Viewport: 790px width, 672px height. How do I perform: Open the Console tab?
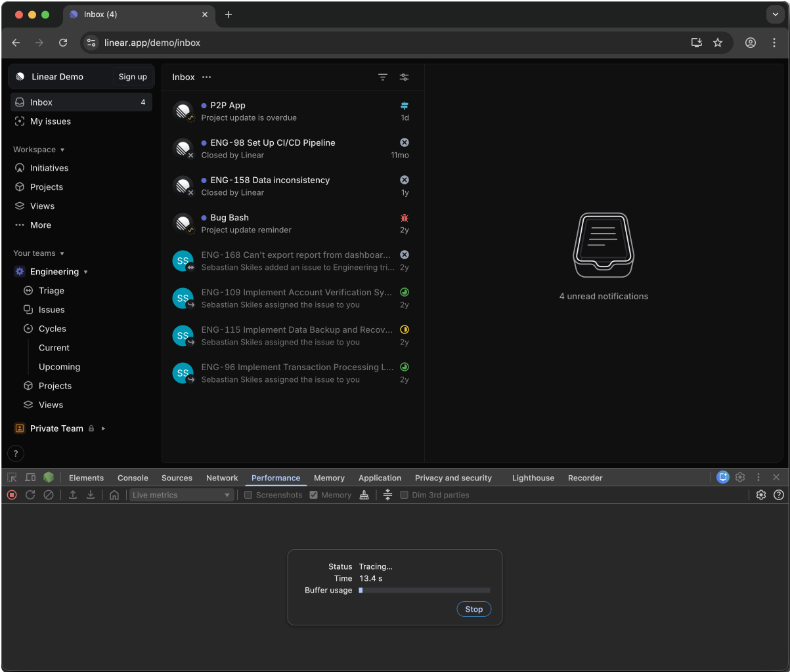coord(133,478)
